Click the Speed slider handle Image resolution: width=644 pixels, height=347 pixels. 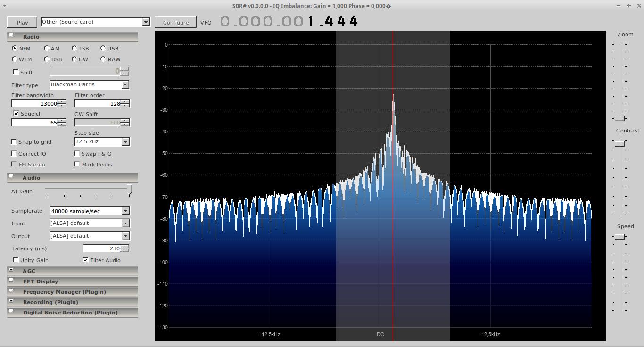click(619, 237)
